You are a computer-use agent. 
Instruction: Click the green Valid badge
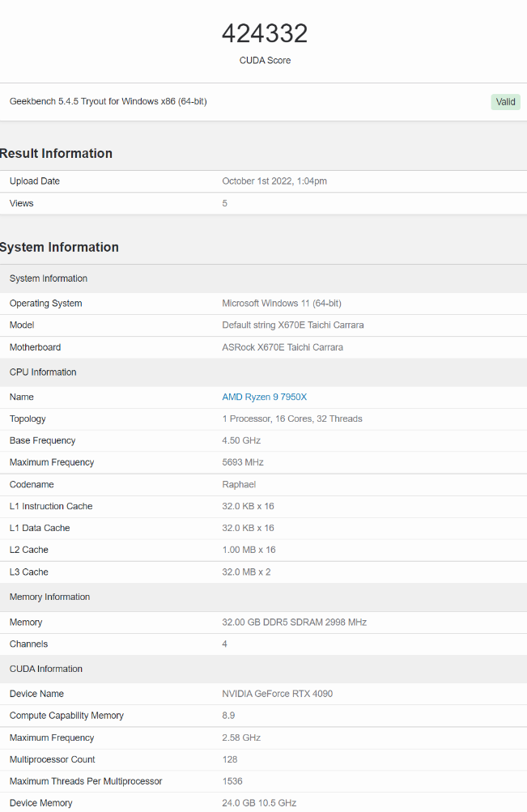(505, 102)
